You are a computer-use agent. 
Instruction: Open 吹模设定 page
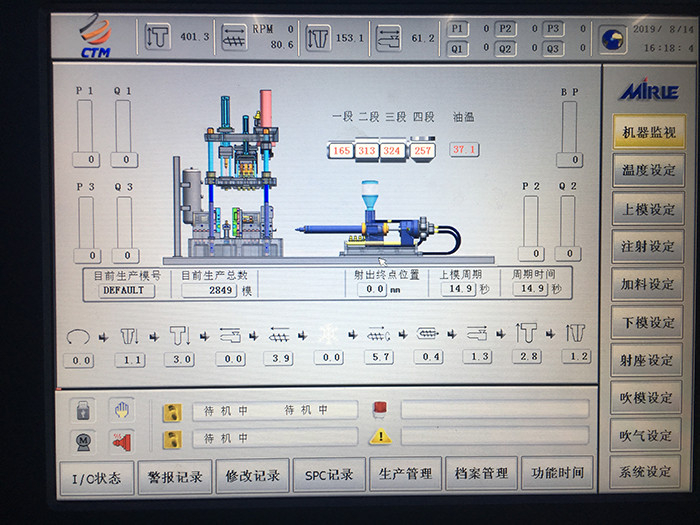646,397
